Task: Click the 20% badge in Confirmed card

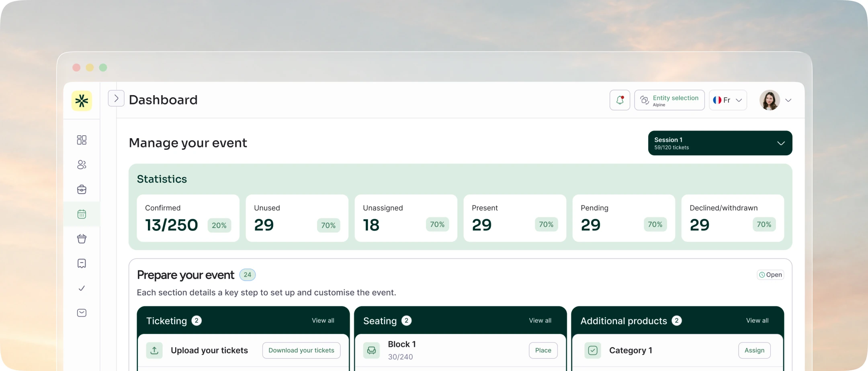Action: click(219, 225)
